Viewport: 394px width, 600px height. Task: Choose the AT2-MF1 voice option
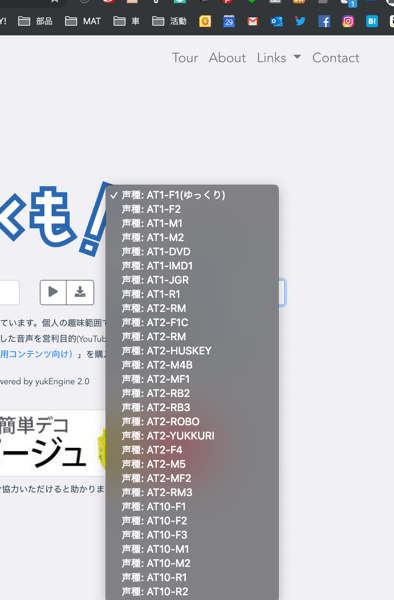[x=192, y=379]
